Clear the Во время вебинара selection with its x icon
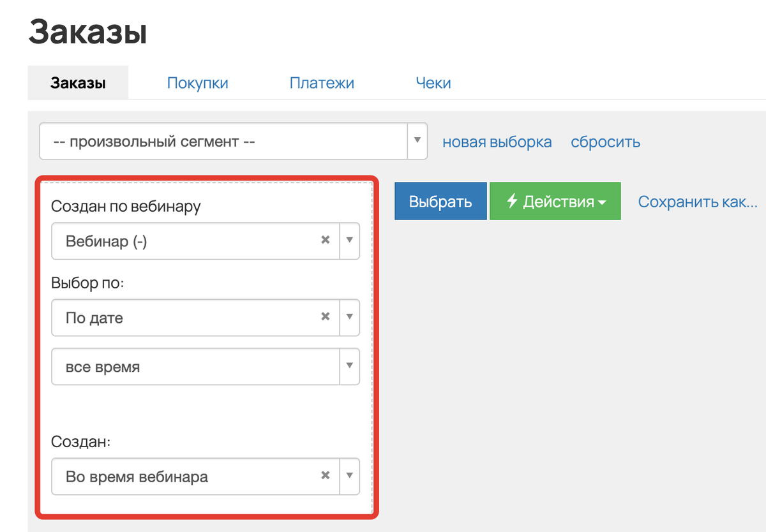Screen dimensions: 766x532 pyautogui.click(x=325, y=475)
